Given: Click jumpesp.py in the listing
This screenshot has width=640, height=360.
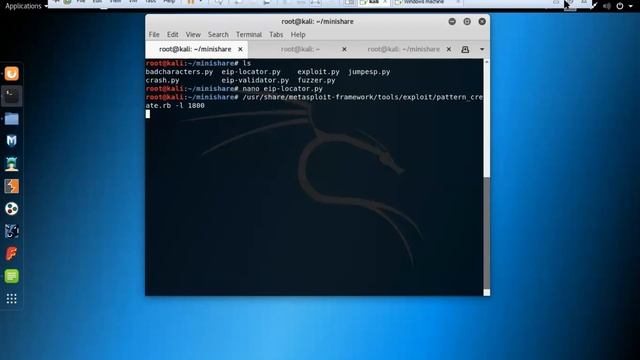Looking at the screenshot, I should pos(369,72).
